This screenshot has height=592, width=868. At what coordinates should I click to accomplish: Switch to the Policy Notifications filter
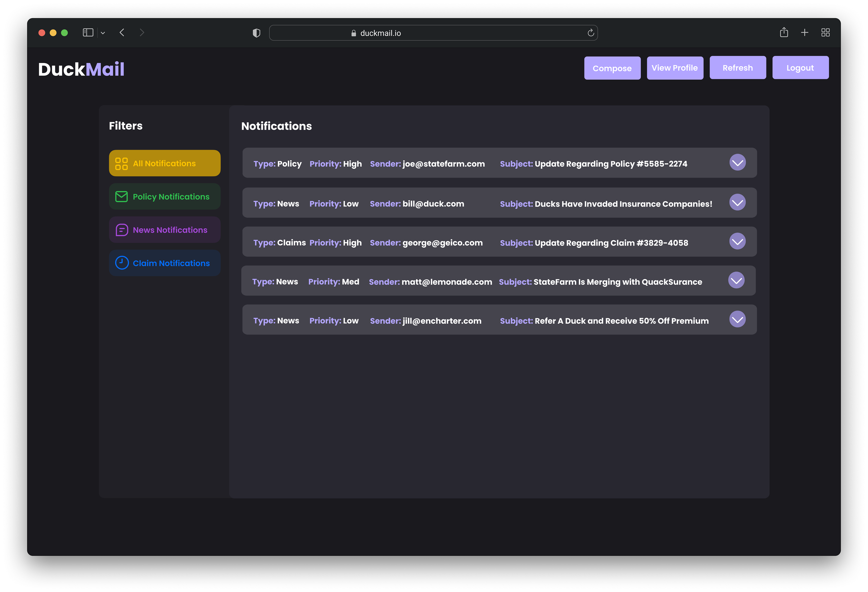(165, 197)
